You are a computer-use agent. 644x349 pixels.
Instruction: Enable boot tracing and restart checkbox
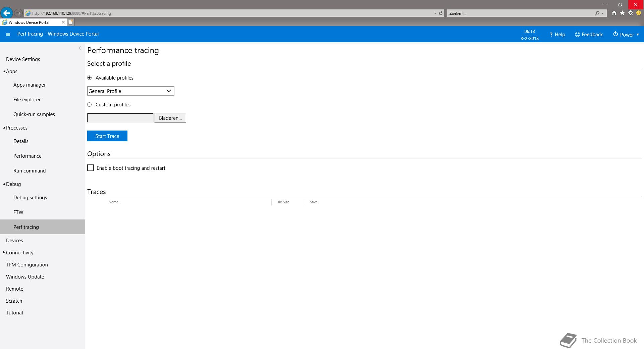pos(91,168)
